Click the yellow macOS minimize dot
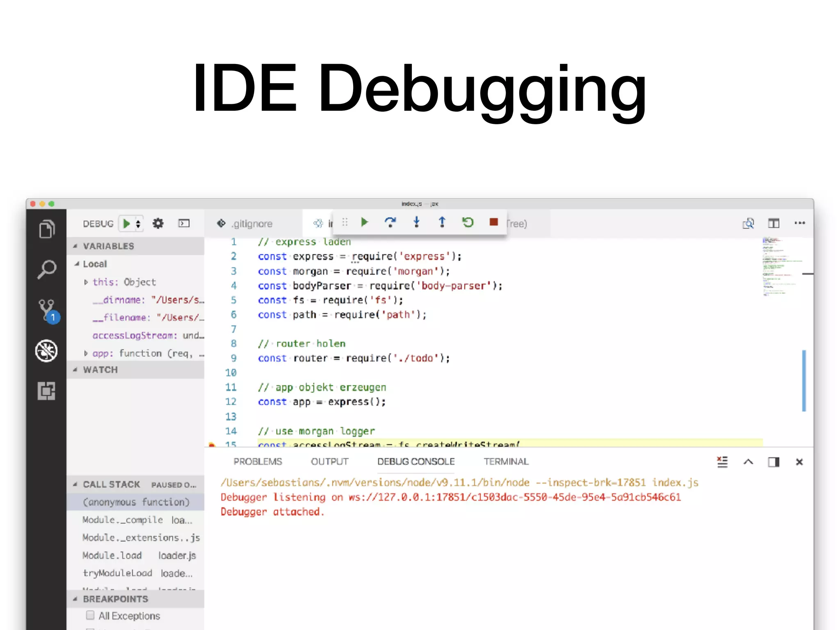The width and height of the screenshot is (840, 630). point(42,204)
